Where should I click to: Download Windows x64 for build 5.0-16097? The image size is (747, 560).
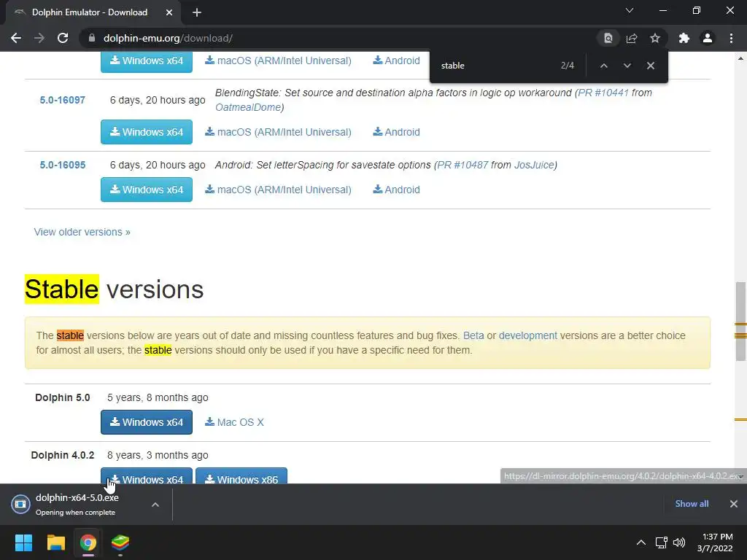[146, 132]
